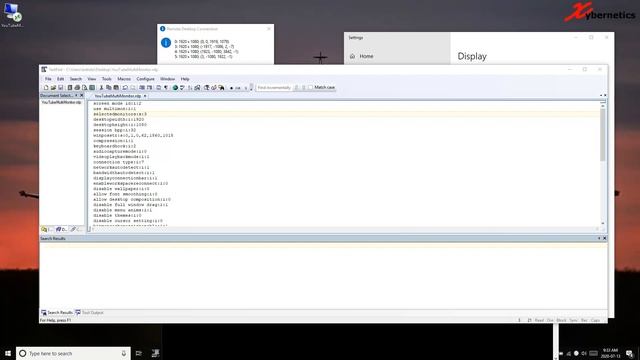Click the line "disable wallpaper:i:0"
640x360 pixels.
(121, 189)
